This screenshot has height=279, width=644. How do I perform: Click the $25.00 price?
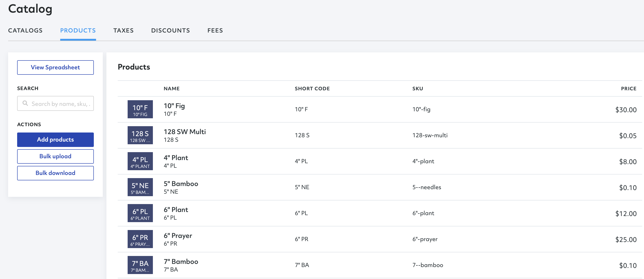point(626,240)
